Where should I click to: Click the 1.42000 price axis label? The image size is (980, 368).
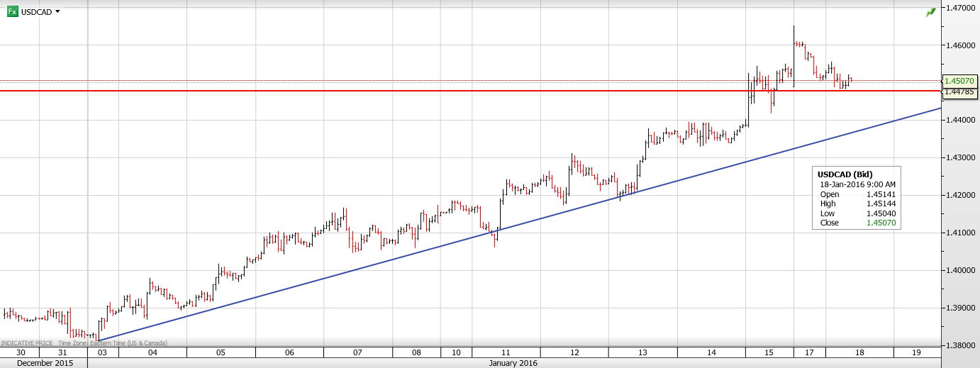click(x=961, y=195)
